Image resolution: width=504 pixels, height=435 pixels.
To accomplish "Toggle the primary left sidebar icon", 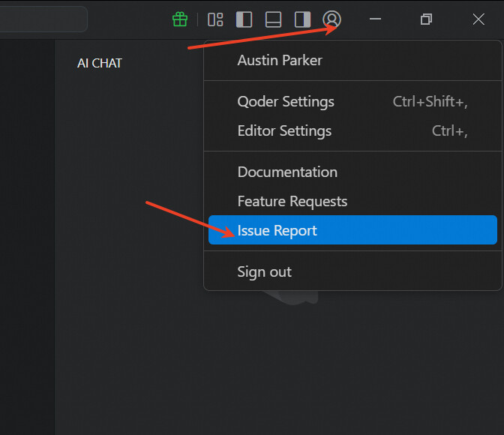I will coord(244,19).
